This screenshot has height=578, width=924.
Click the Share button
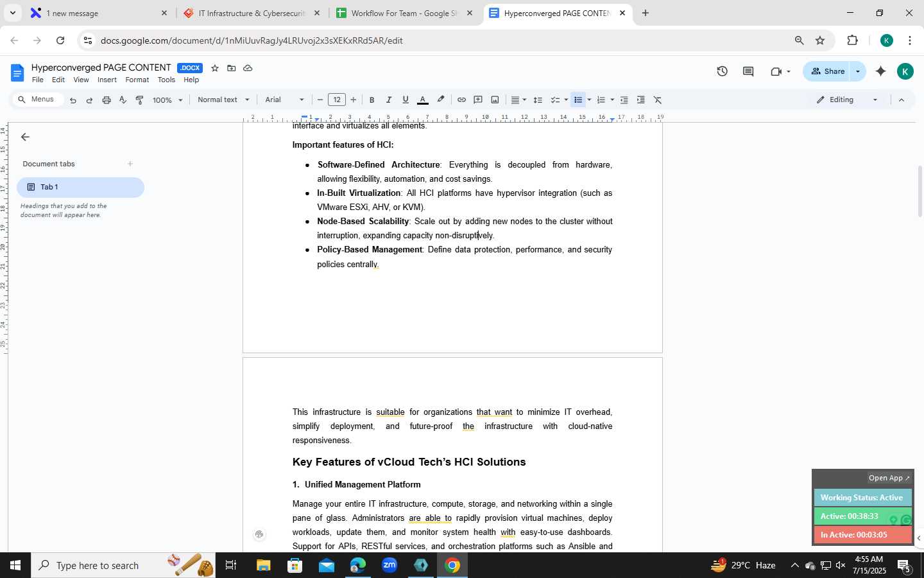coord(827,71)
